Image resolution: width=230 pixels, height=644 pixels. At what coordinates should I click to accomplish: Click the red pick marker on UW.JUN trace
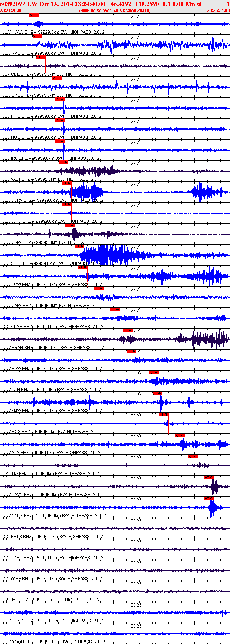coord(154,372)
